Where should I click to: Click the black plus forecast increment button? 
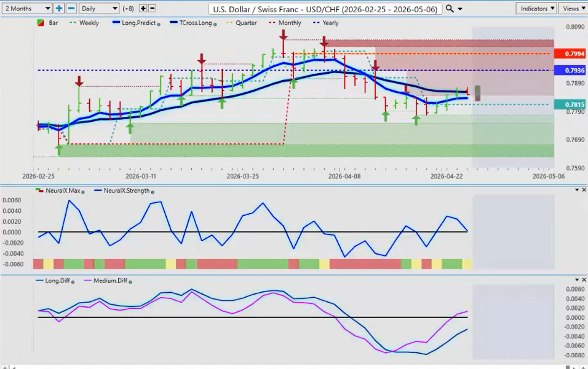[143, 9]
